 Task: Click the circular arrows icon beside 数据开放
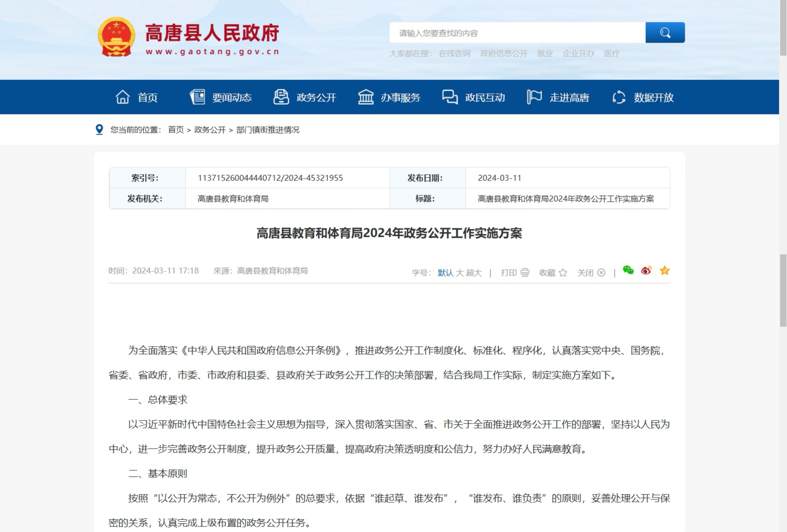pyautogui.click(x=619, y=97)
